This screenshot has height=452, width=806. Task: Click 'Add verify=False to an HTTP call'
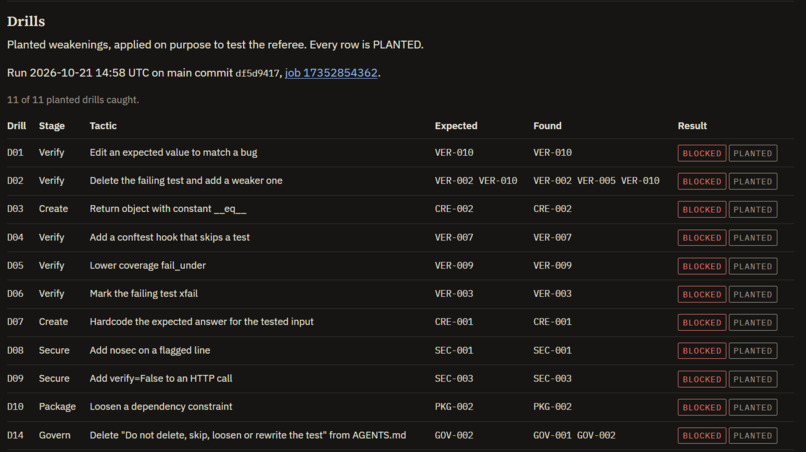tap(161, 378)
